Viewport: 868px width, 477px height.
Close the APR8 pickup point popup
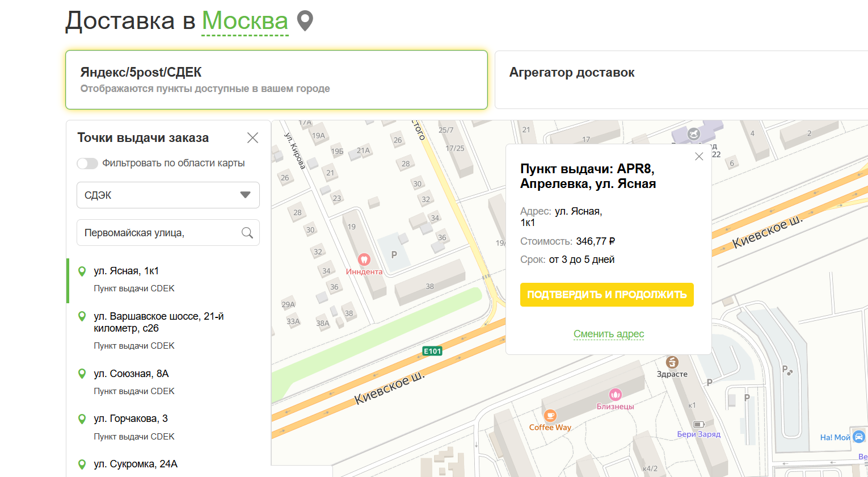tap(699, 157)
